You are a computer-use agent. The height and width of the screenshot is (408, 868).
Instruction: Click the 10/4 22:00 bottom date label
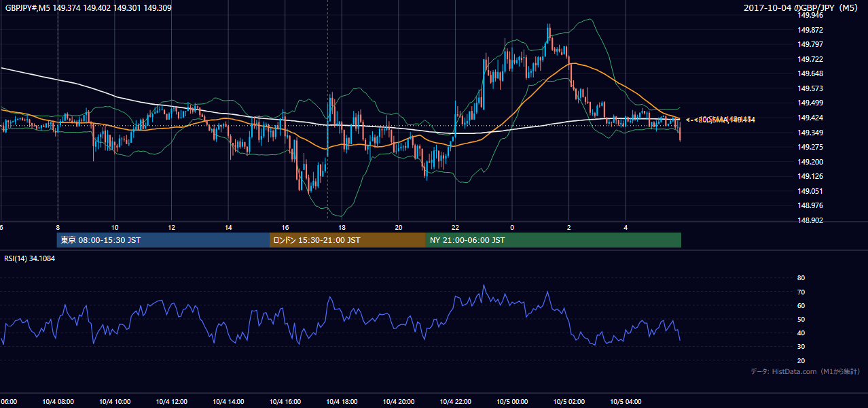[x=455, y=401]
